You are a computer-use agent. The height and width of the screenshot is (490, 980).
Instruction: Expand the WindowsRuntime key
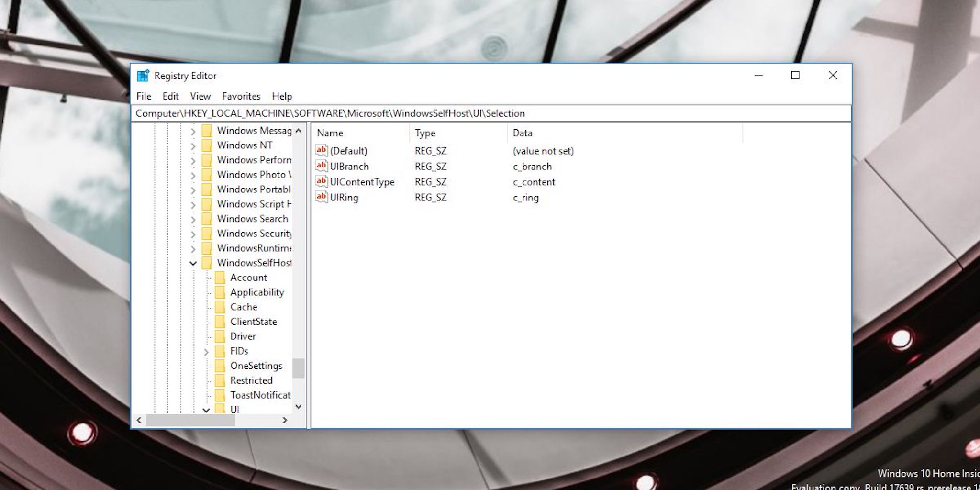[x=193, y=249]
